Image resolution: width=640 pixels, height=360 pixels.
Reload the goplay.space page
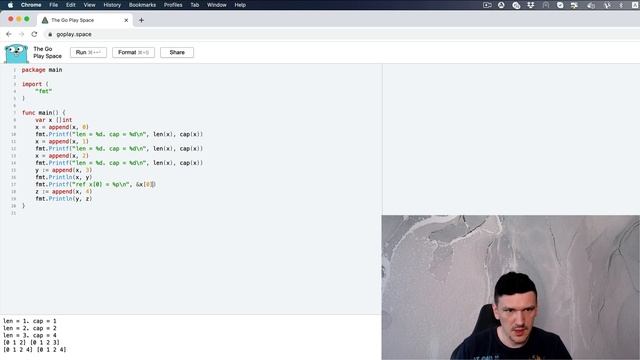(34, 34)
